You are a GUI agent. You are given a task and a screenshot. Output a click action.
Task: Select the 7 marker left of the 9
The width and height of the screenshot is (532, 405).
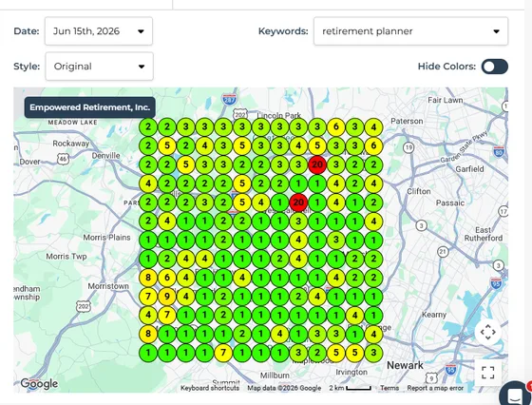pyautogui.click(x=148, y=297)
